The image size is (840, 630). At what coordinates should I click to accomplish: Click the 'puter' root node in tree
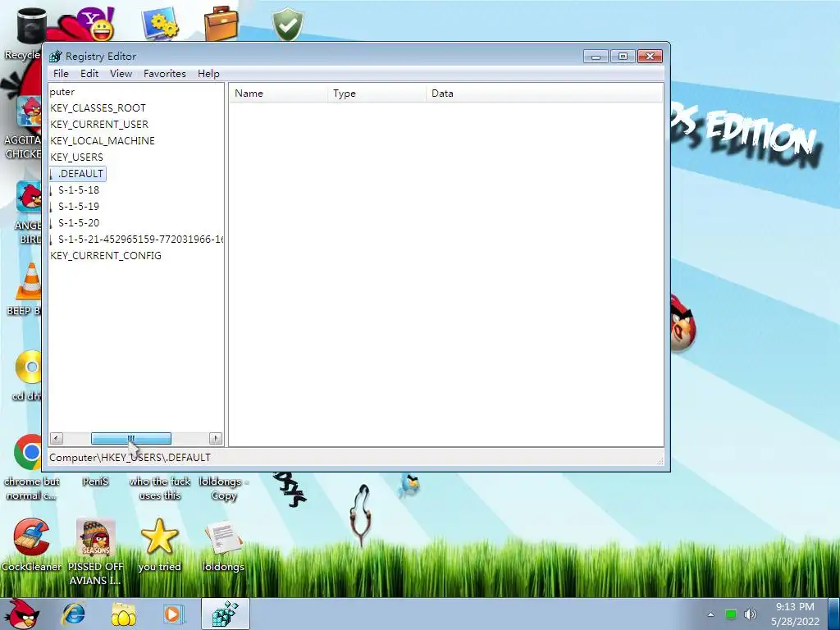pyautogui.click(x=62, y=92)
